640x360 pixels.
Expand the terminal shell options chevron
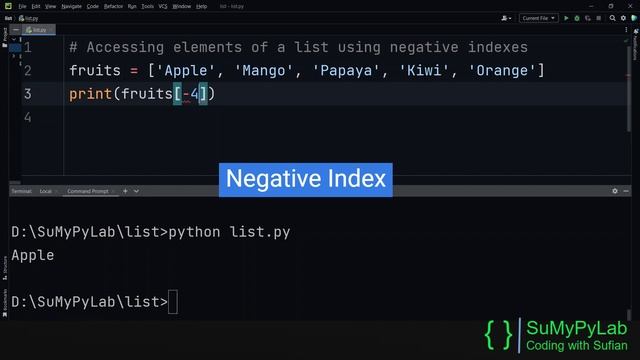pyautogui.click(x=136, y=191)
